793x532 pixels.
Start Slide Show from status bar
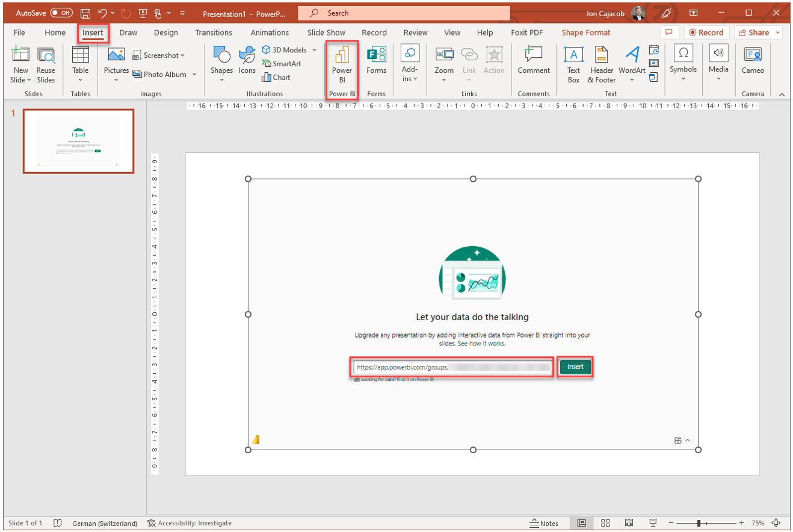[652, 523]
